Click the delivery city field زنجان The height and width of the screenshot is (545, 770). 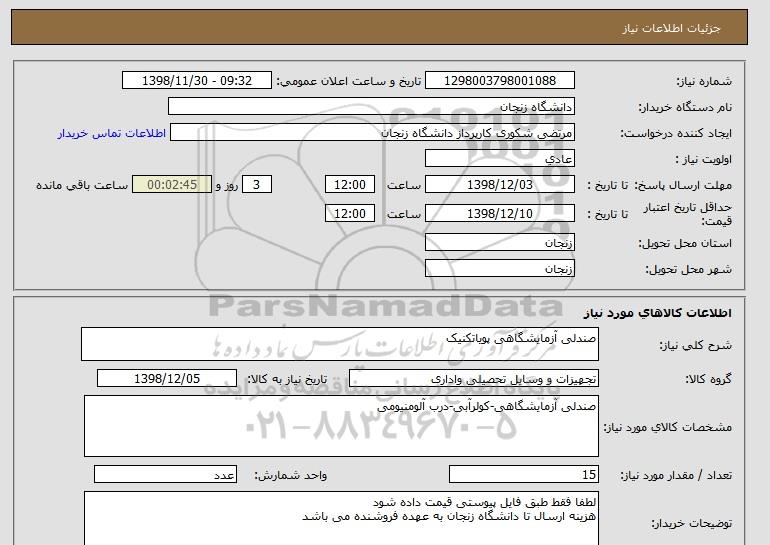[499, 269]
